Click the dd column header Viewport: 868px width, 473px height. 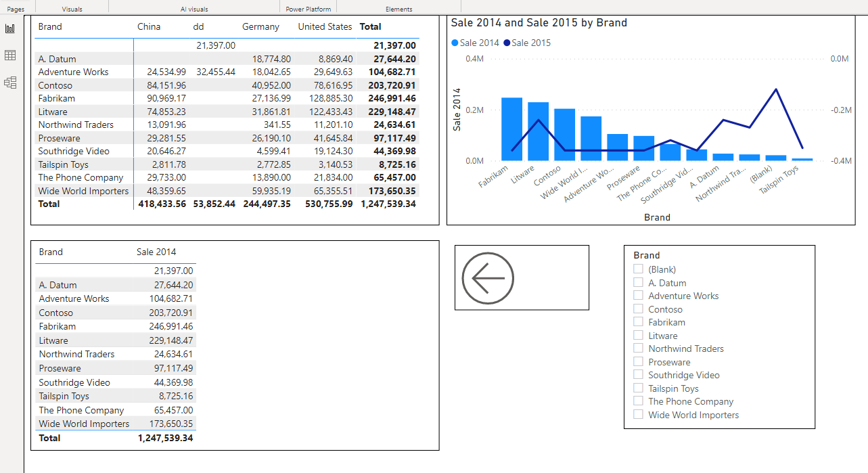pos(198,27)
